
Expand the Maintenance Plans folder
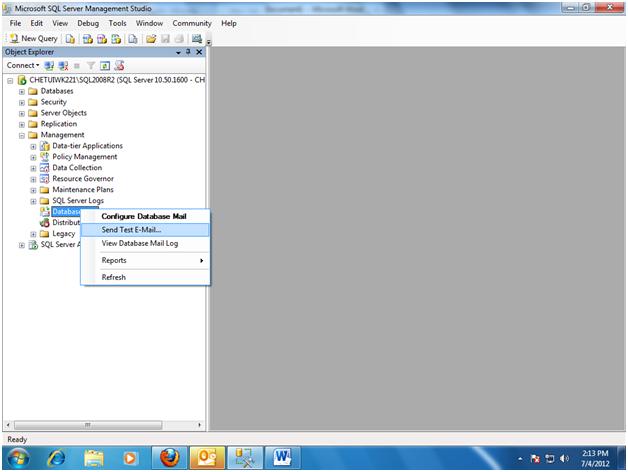coord(33,190)
